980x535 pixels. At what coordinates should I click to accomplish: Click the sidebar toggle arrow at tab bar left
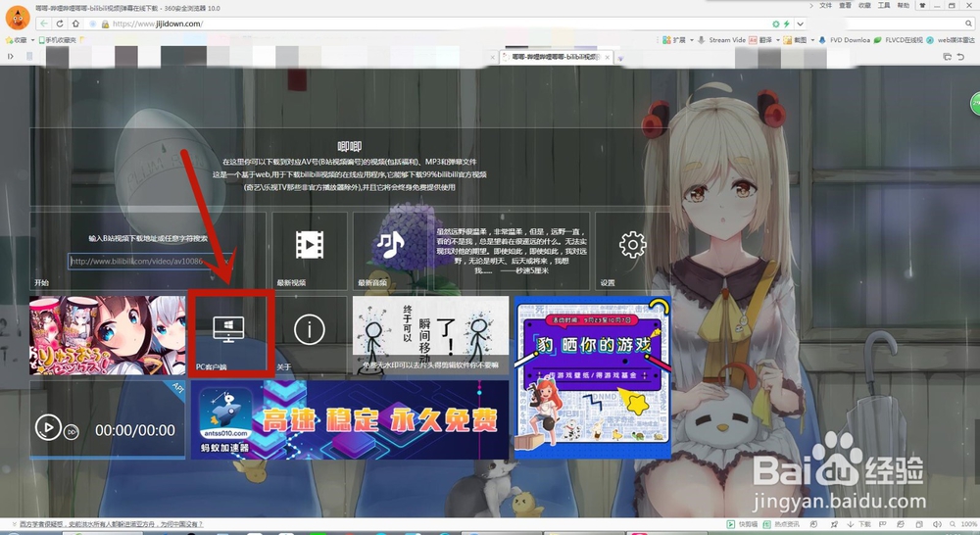(x=11, y=56)
